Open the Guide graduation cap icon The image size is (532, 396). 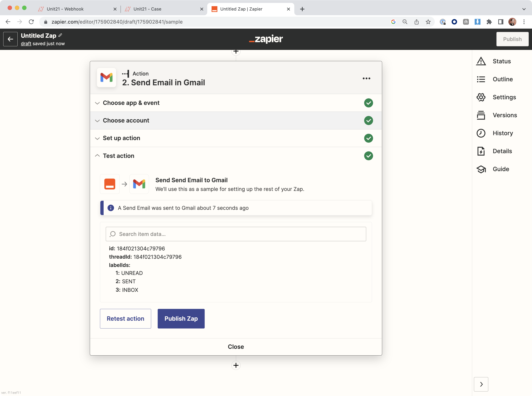[x=481, y=169]
